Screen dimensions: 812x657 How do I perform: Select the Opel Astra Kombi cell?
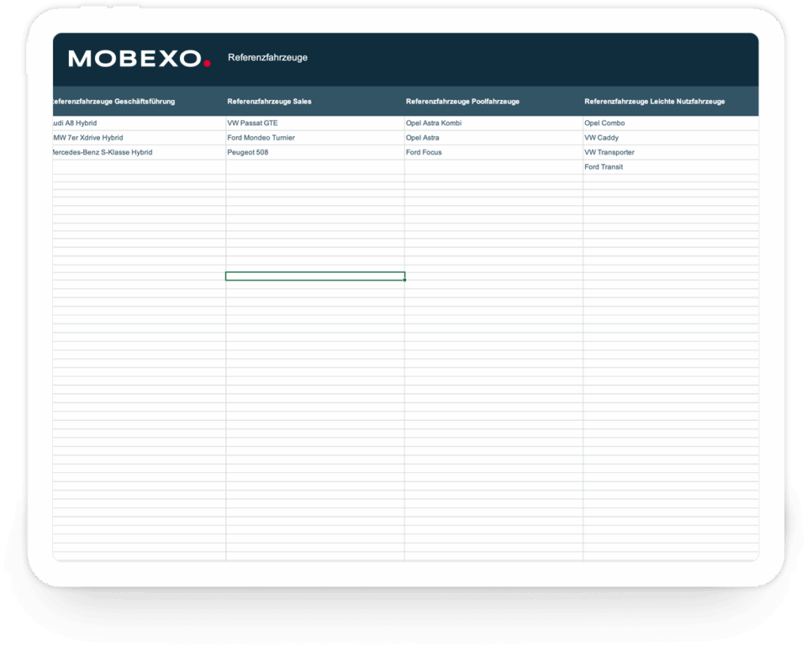(433, 124)
